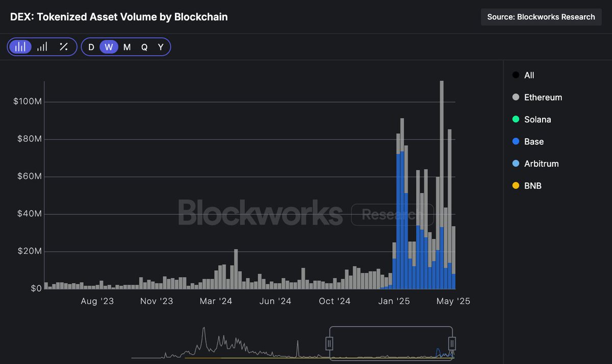Click the chart title DEX: Tokenized Asset Volume

click(x=119, y=17)
